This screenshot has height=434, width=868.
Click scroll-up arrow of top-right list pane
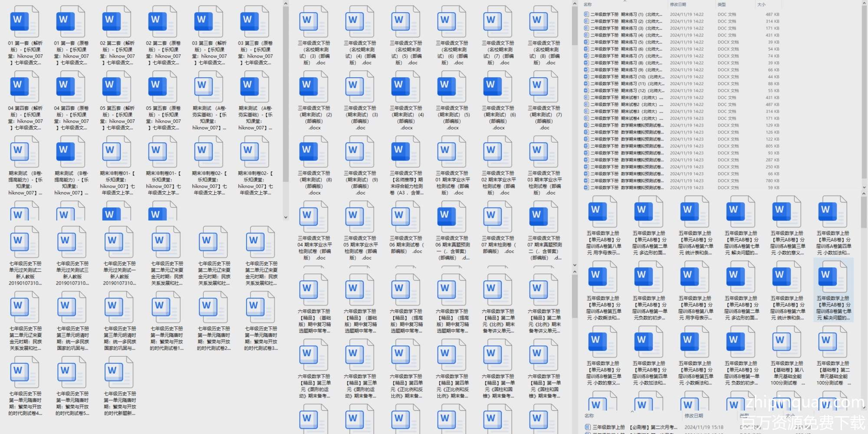pyautogui.click(x=864, y=3)
